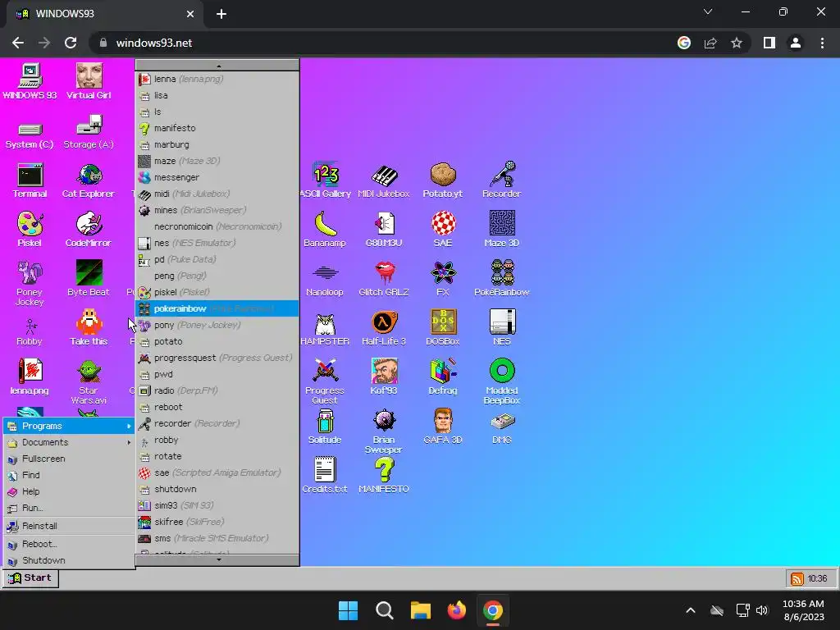This screenshot has height=630, width=840.
Task: Launch the Terminal desktop icon
Action: click(30, 181)
